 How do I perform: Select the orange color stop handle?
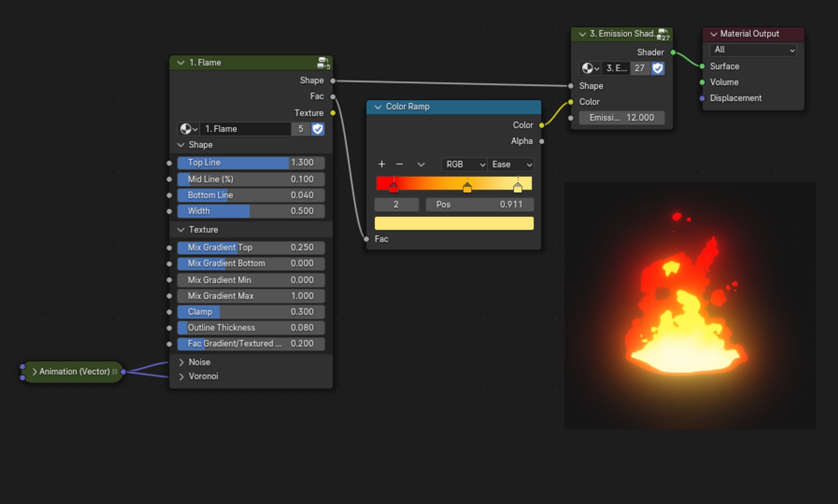point(467,187)
